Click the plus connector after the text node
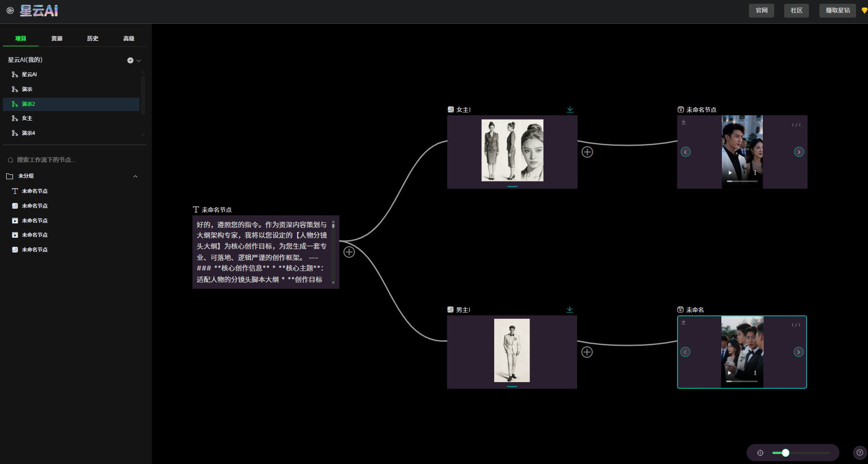Screen dimensions: 868x464 (349, 252)
